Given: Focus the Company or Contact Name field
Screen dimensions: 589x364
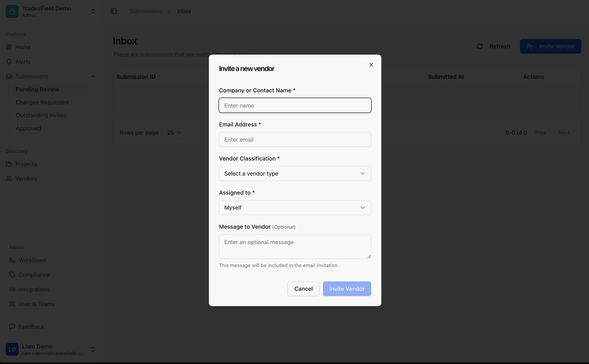Looking at the screenshot, I should tap(295, 106).
